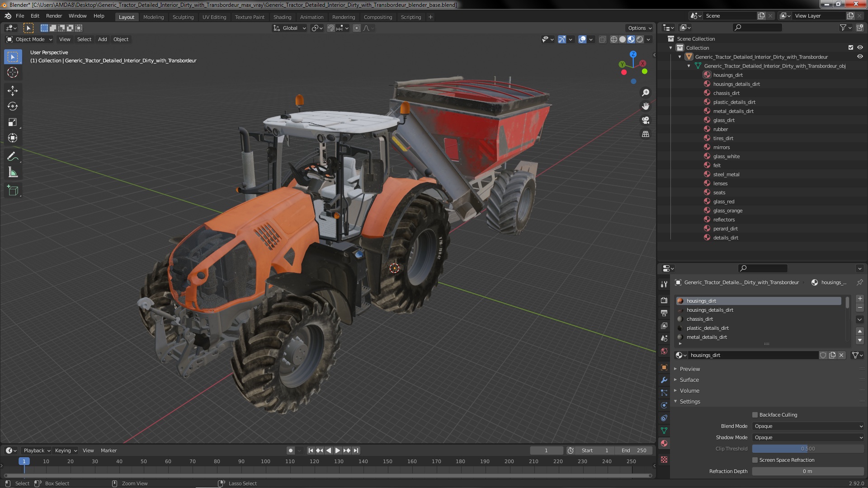Switch to the UV Editing workspace tab
Screen dimensions: 868x488
214,17
